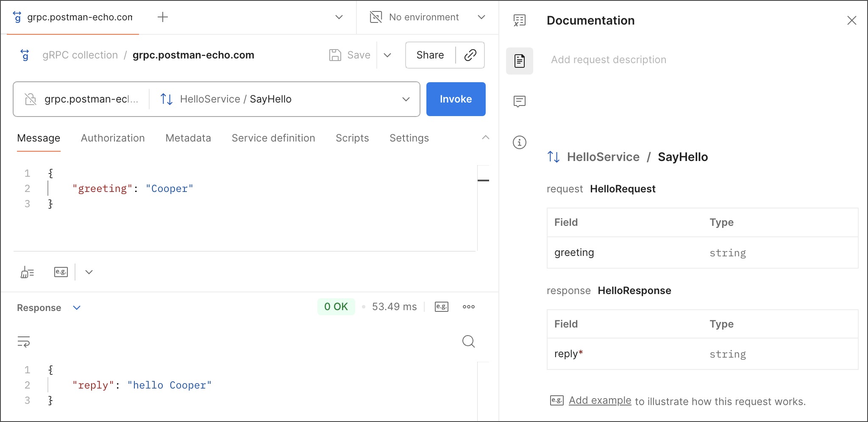The width and height of the screenshot is (868, 422).
Task: Click the Documentation method arrows icon
Action: coord(554,157)
